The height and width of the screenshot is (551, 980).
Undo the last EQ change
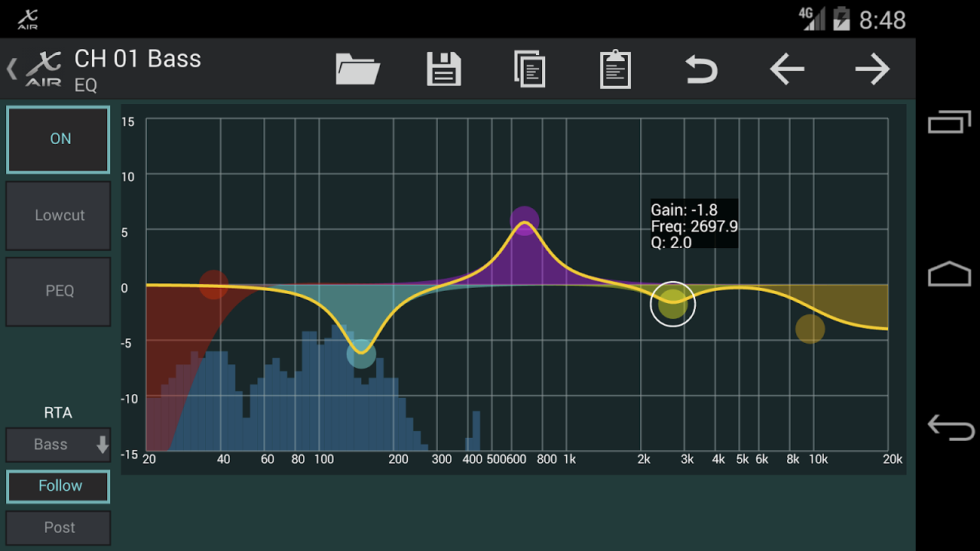pos(701,68)
